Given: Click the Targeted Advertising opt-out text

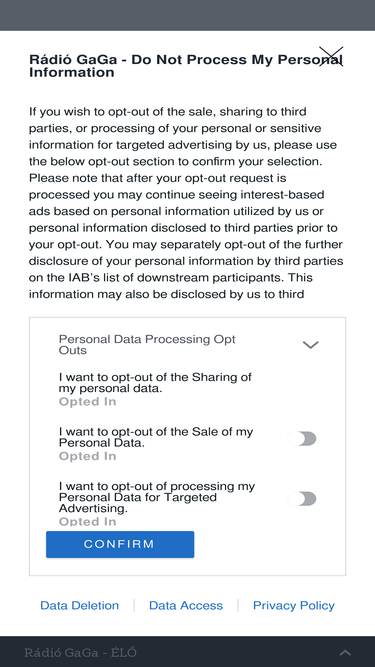Looking at the screenshot, I should click(157, 497).
